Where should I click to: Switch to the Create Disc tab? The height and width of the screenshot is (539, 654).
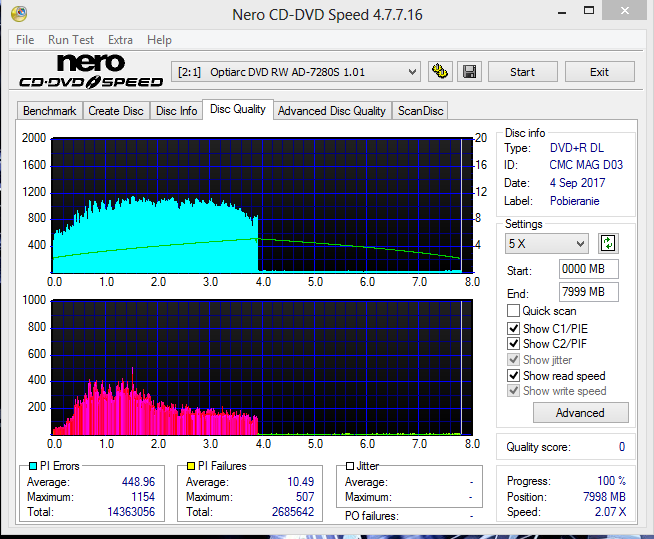click(x=116, y=111)
